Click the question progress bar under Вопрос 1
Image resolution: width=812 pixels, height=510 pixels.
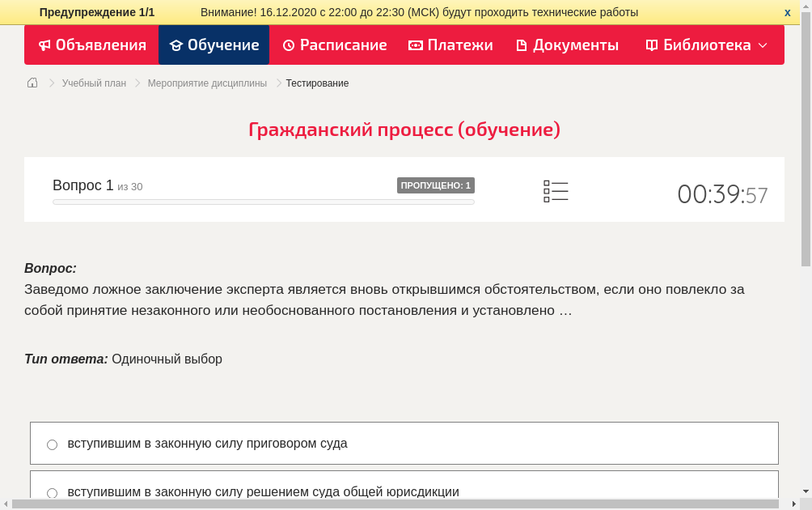click(x=263, y=202)
